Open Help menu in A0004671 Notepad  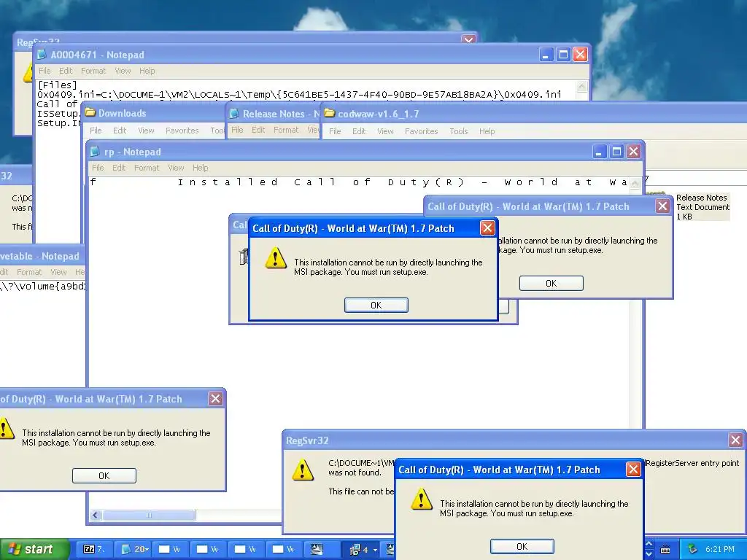[147, 71]
